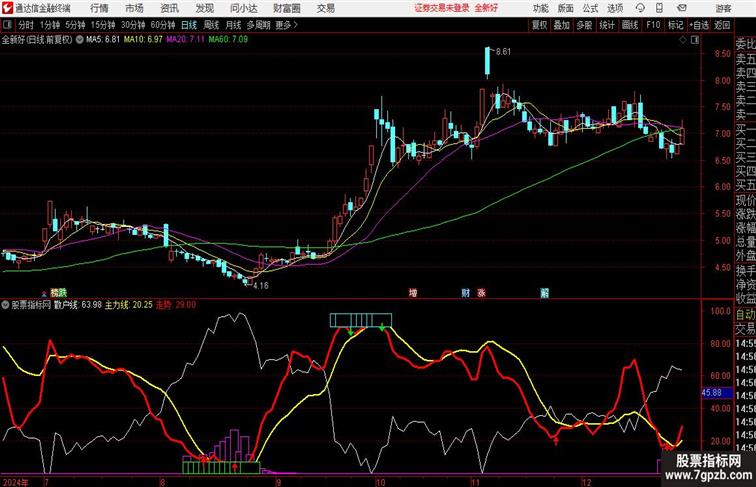
Task: Open the 公式 menu item
Action: (590, 8)
